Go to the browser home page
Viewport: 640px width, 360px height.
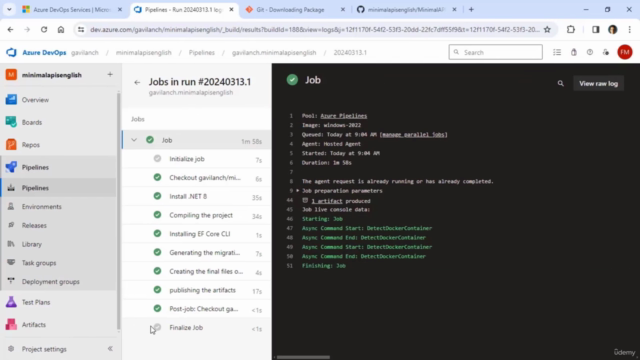[61, 29]
